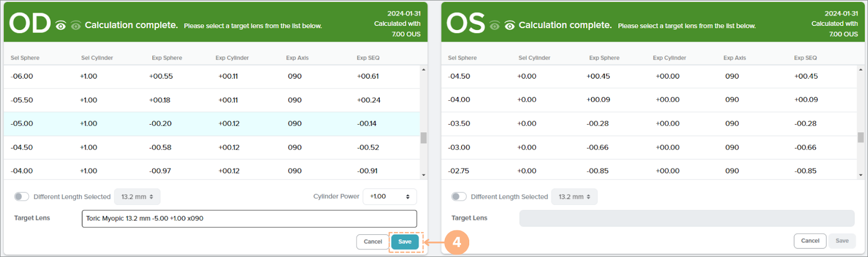
Task: Select the OS -03.50 sphere lens row
Action: (x=649, y=124)
